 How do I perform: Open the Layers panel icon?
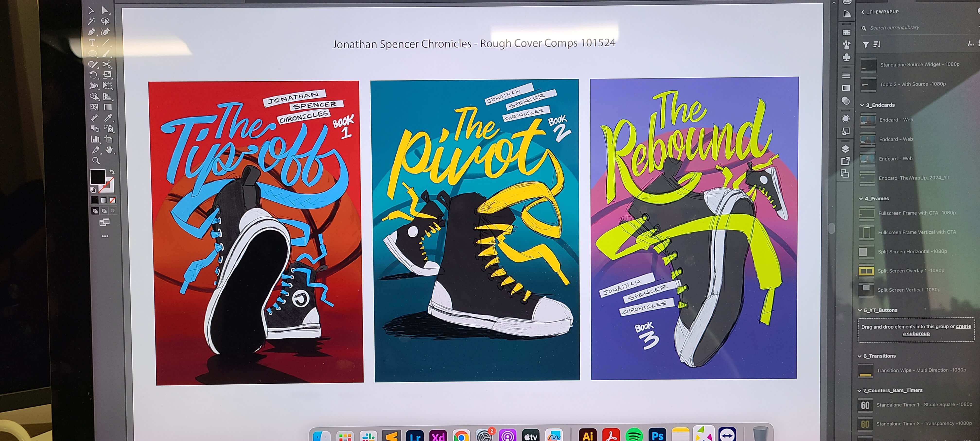(845, 149)
